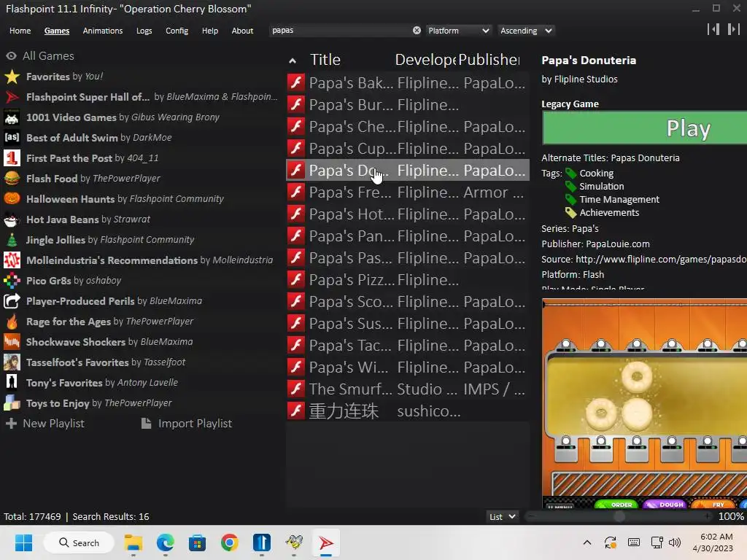Select the 重力连珠 game row
The width and height of the screenshot is (747, 560).
tap(408, 411)
